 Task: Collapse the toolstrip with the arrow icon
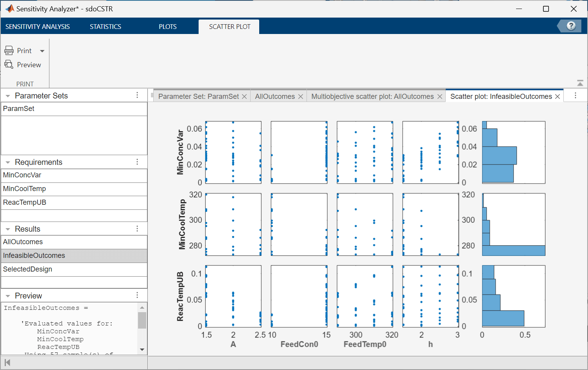click(x=580, y=83)
